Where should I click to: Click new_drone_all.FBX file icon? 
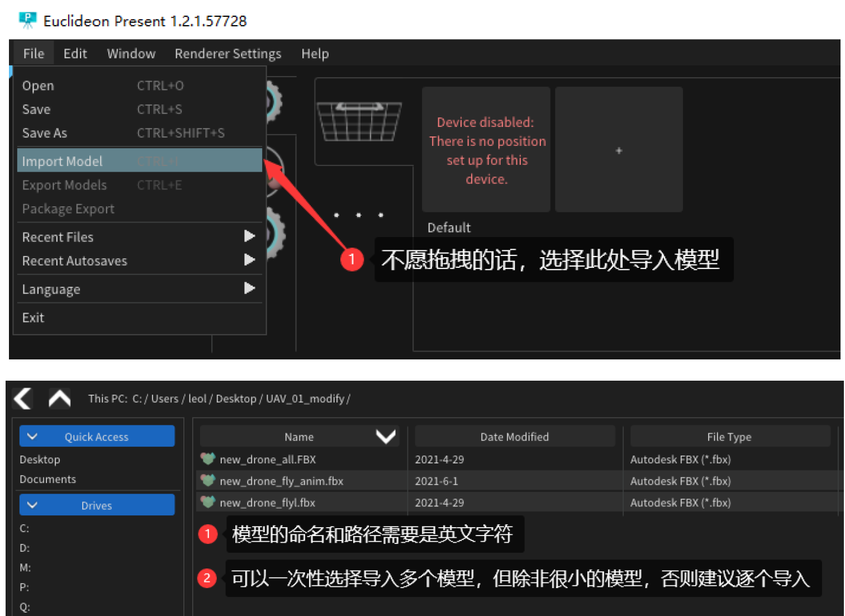coord(208,459)
